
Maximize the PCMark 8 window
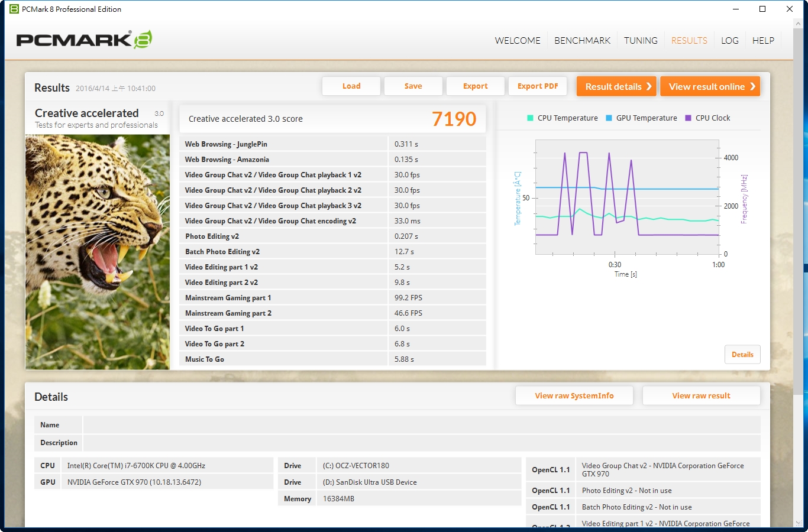pyautogui.click(x=762, y=9)
